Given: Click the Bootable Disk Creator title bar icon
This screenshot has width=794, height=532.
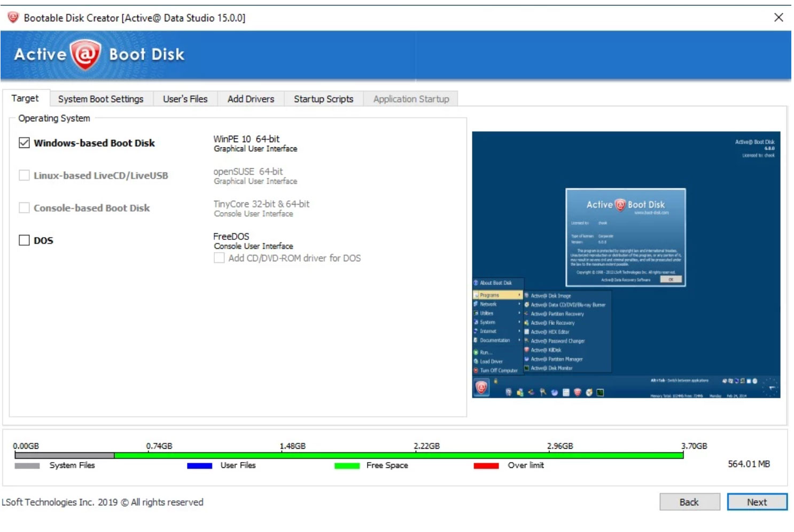Looking at the screenshot, I should pos(12,16).
